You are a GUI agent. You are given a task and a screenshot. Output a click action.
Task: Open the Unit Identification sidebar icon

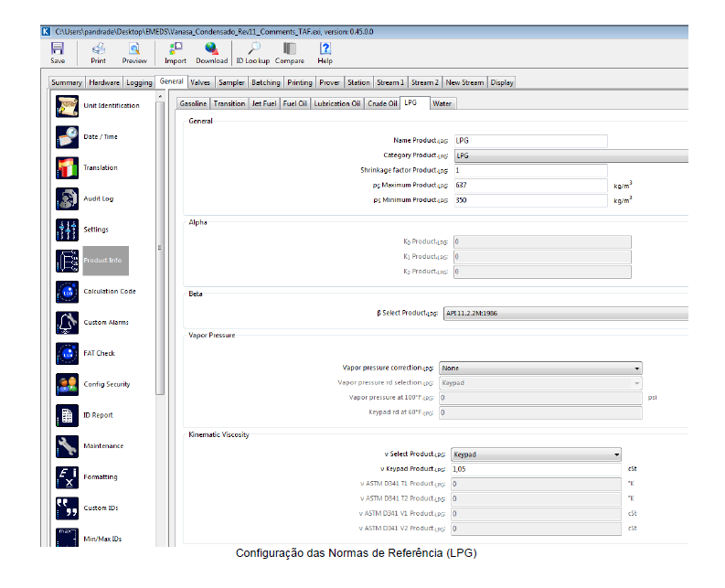(x=67, y=106)
